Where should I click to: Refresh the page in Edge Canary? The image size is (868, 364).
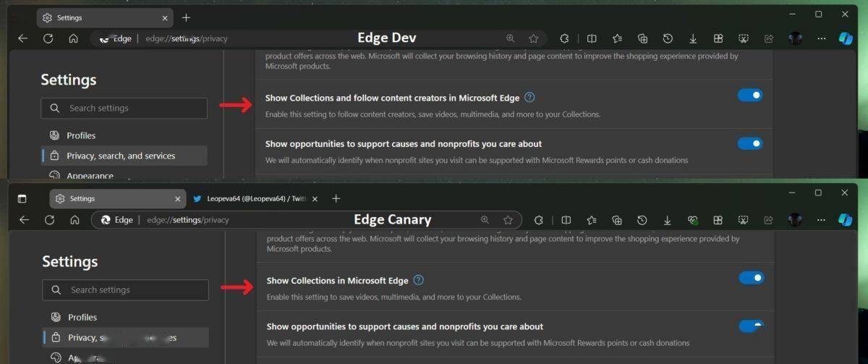click(50, 220)
